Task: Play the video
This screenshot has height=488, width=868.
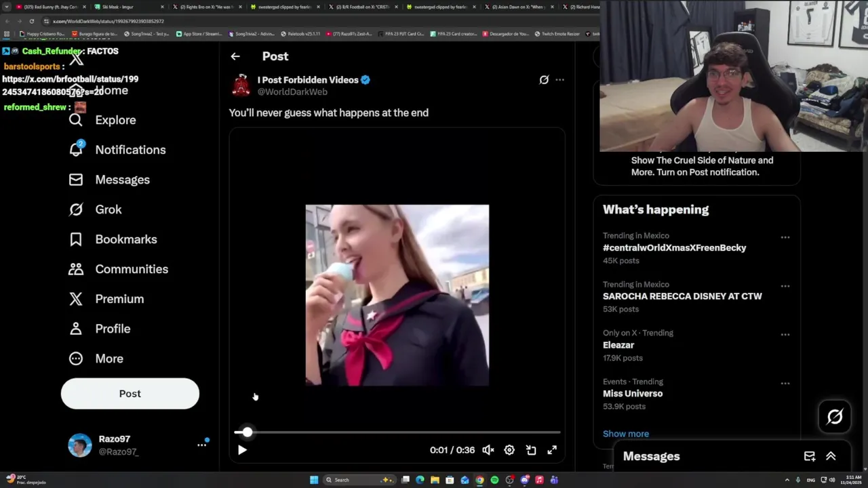Action: (x=242, y=450)
